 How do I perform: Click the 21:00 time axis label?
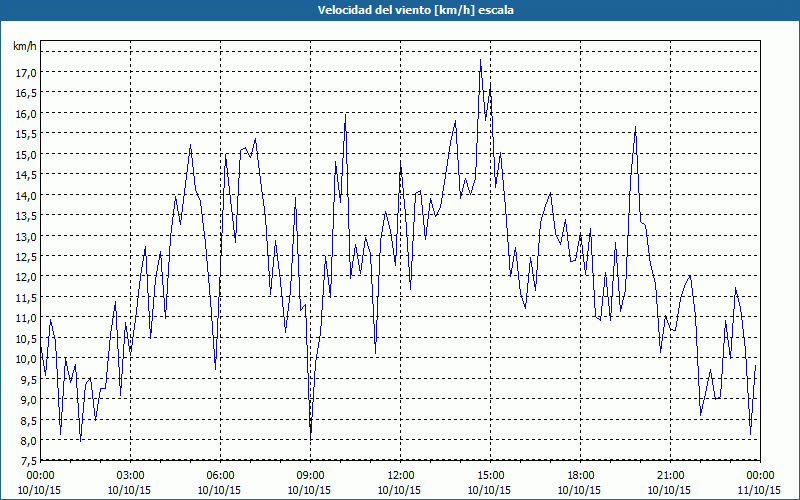(670, 476)
